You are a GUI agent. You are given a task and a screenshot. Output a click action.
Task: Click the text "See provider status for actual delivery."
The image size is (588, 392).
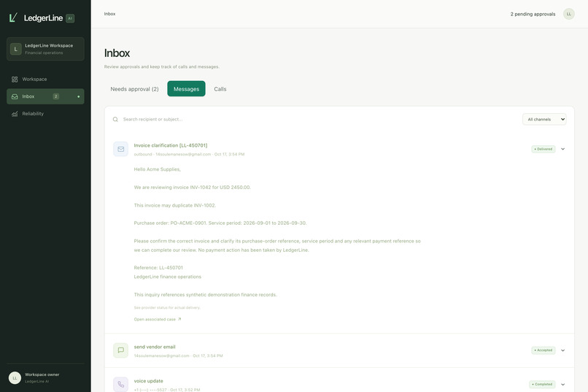coord(167,307)
